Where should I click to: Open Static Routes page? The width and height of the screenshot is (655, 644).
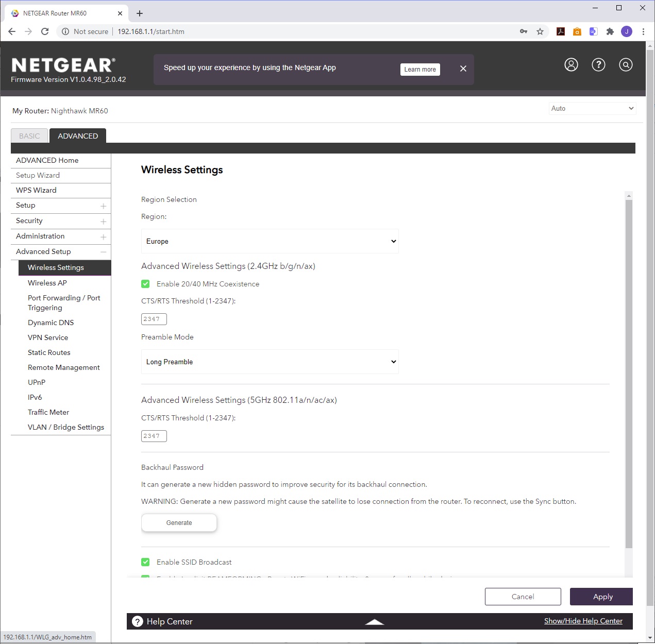coord(49,352)
